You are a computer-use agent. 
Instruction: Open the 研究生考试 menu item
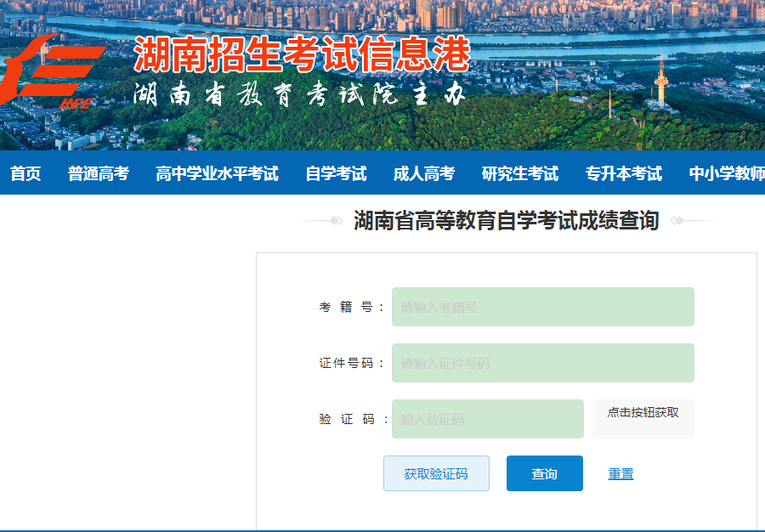click(520, 173)
